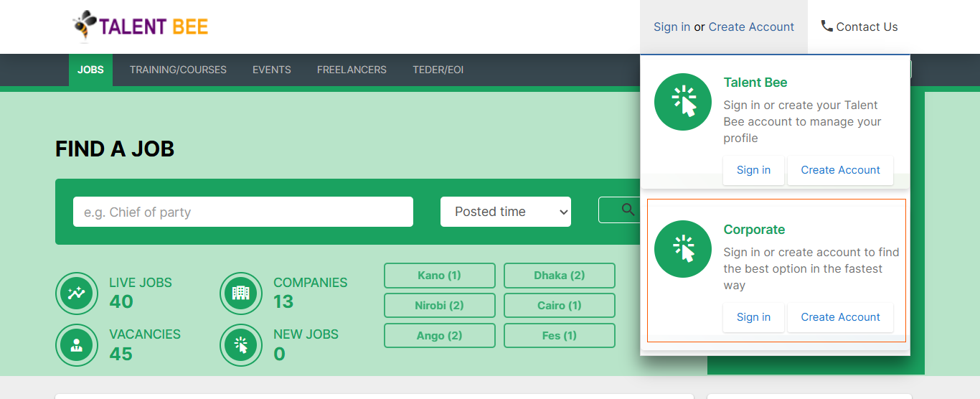Go to the Freelancers tab
980x399 pixels.
pyautogui.click(x=352, y=70)
